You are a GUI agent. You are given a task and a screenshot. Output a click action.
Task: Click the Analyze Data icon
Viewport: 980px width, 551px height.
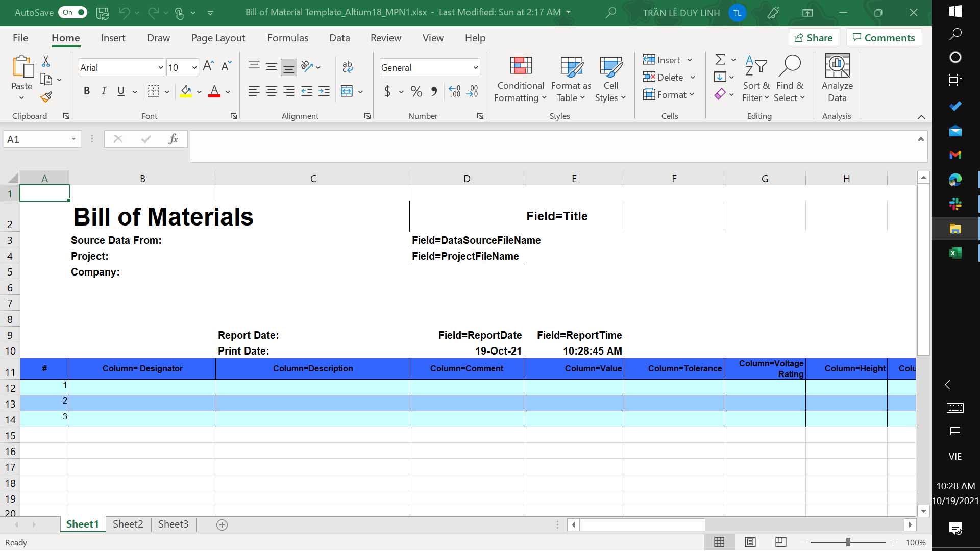click(x=837, y=79)
